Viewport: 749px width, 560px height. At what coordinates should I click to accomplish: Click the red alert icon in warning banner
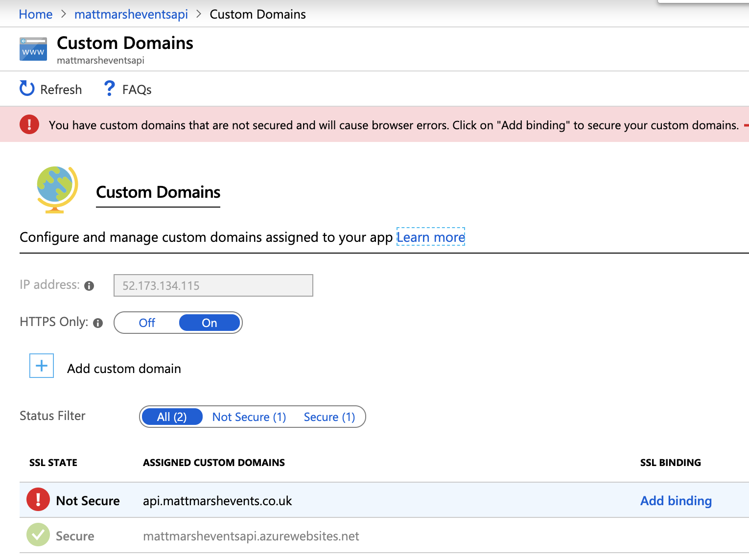(x=29, y=124)
